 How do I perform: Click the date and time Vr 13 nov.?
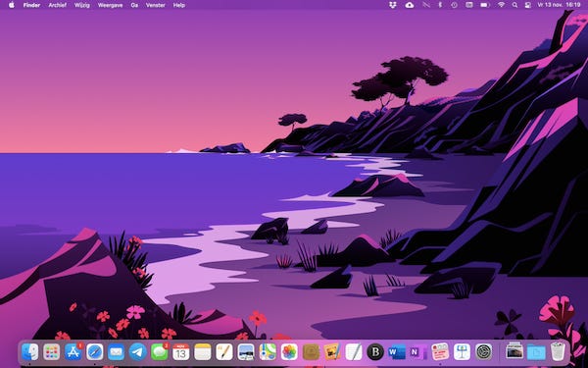point(559,5)
